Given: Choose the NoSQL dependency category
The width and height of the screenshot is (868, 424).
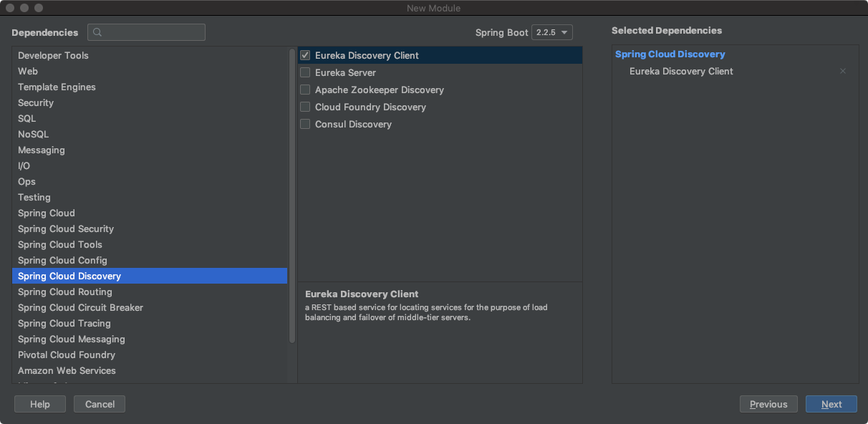Looking at the screenshot, I should (x=34, y=134).
